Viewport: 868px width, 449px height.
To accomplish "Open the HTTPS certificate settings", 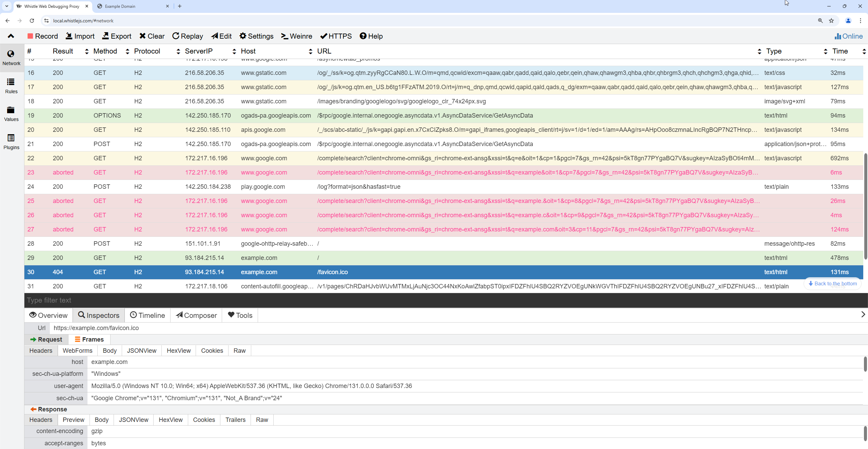I will coord(336,36).
